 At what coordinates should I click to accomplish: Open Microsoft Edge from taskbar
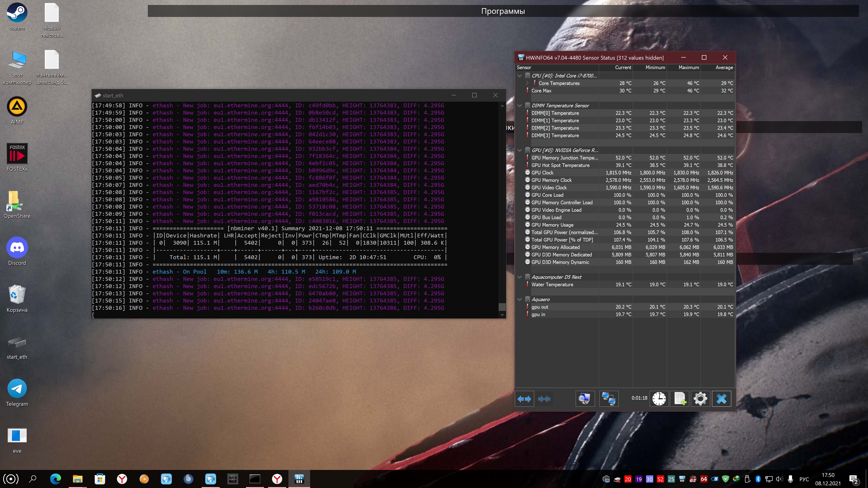tap(56, 479)
